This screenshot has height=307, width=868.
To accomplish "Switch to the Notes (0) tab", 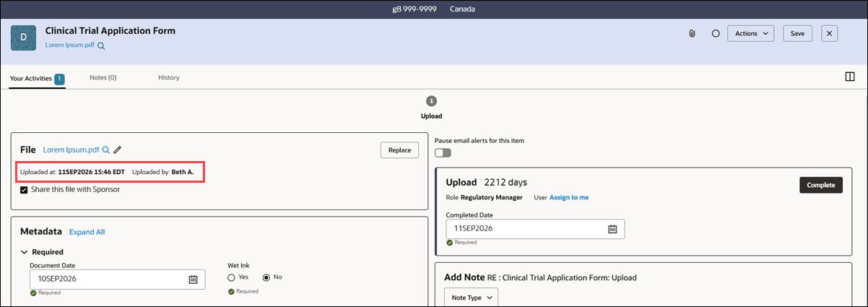I will click(x=103, y=77).
